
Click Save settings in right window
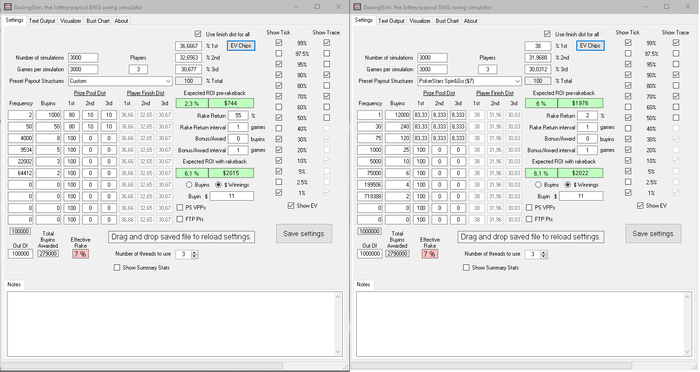click(653, 234)
